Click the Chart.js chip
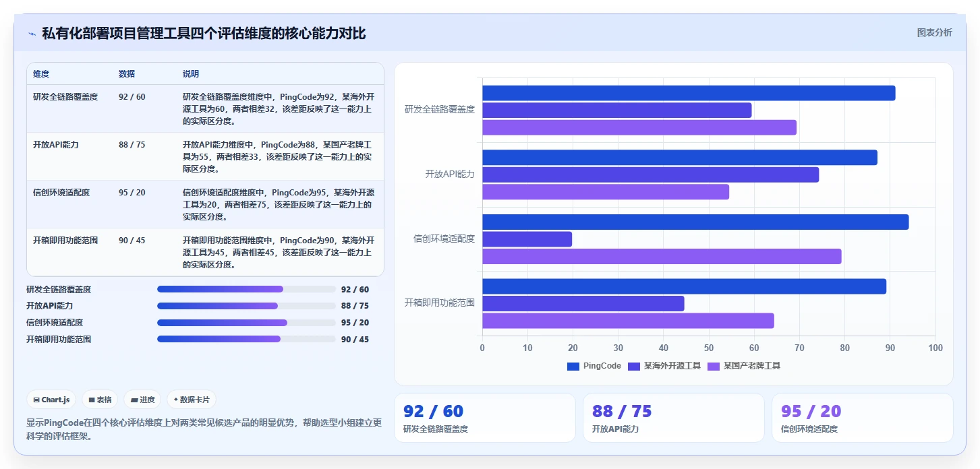980x469 pixels. tap(51, 400)
